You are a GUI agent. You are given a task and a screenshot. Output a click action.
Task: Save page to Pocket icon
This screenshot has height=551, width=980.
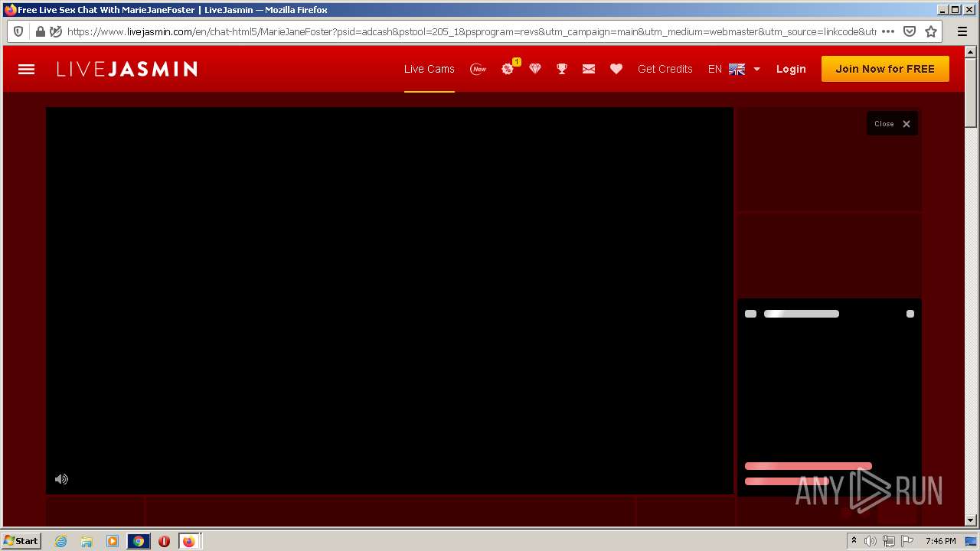click(910, 31)
